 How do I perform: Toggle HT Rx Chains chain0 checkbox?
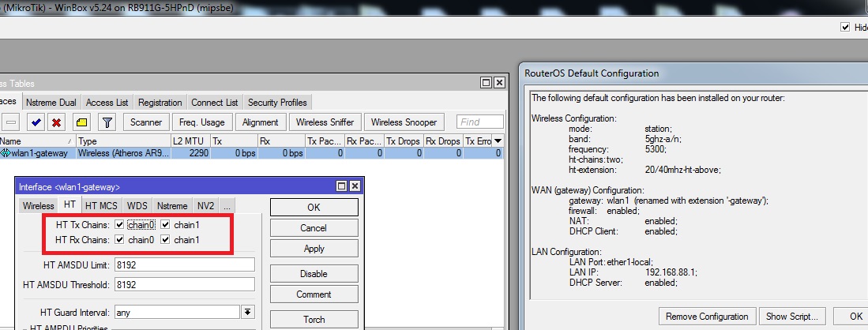tap(119, 240)
